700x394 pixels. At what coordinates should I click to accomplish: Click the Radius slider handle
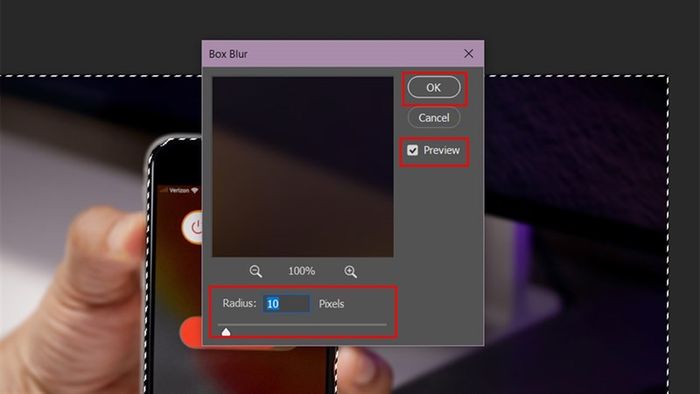226,332
